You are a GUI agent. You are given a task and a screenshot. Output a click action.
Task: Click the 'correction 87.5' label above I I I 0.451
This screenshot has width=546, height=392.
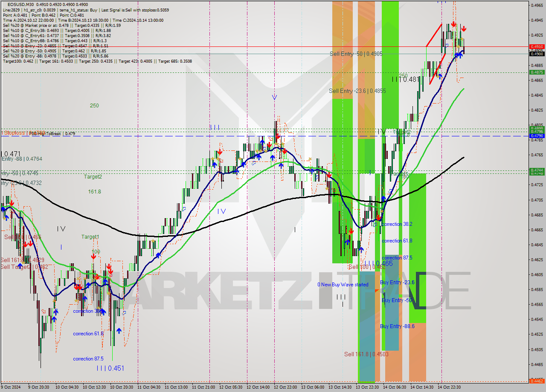[89, 359]
